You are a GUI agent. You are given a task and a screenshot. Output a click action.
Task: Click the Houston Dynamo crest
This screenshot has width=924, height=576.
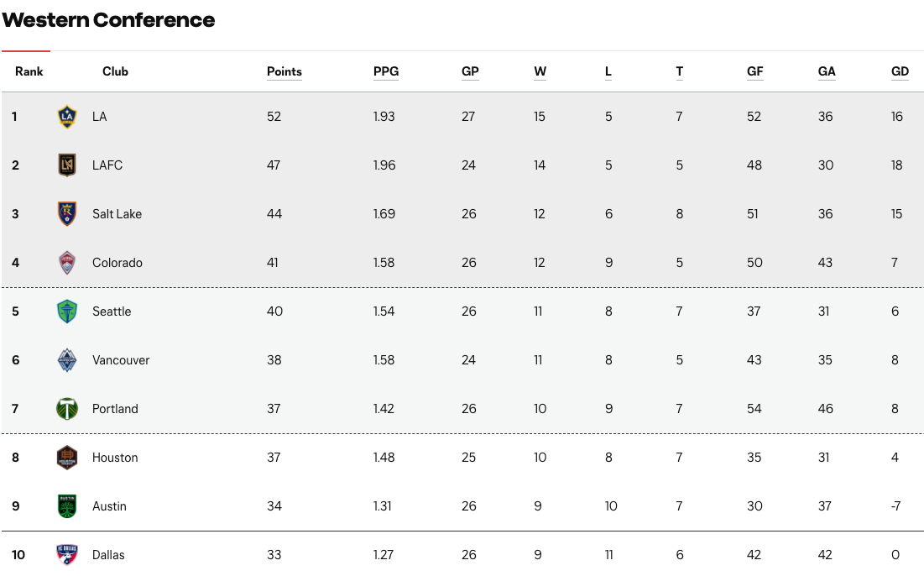tap(67, 458)
